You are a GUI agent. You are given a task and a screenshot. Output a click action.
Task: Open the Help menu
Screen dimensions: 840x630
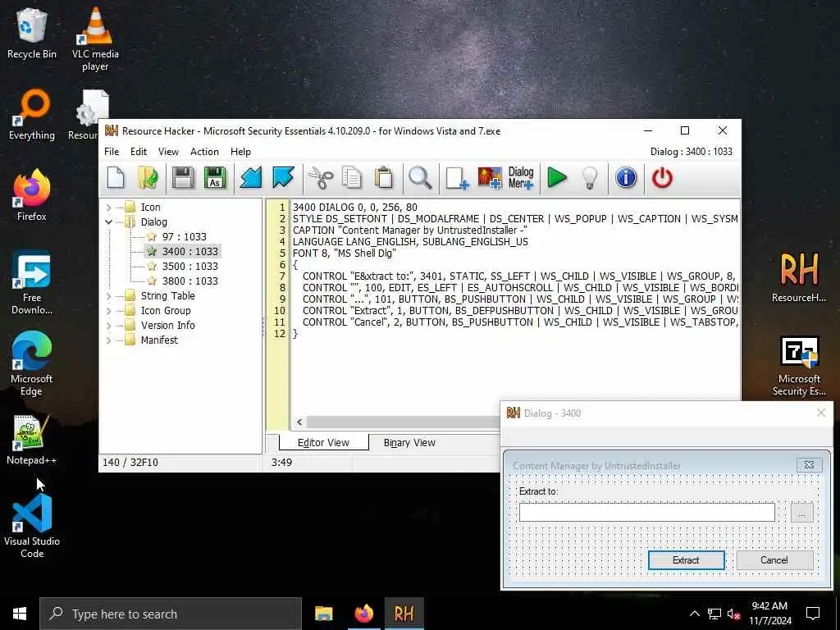tap(240, 152)
